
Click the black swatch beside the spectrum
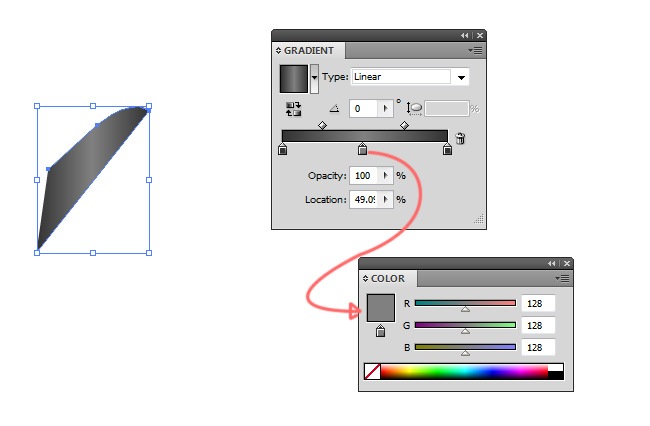556,376
